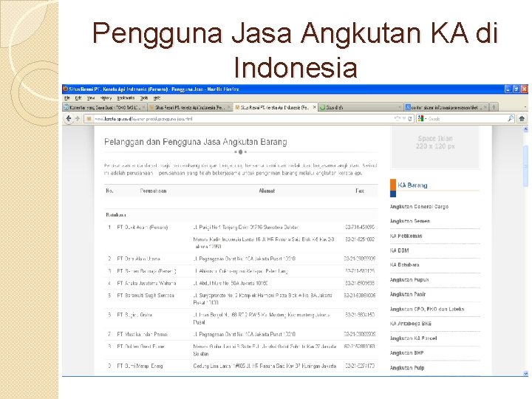Switch to the tab with the green loading icon

tap(361, 107)
